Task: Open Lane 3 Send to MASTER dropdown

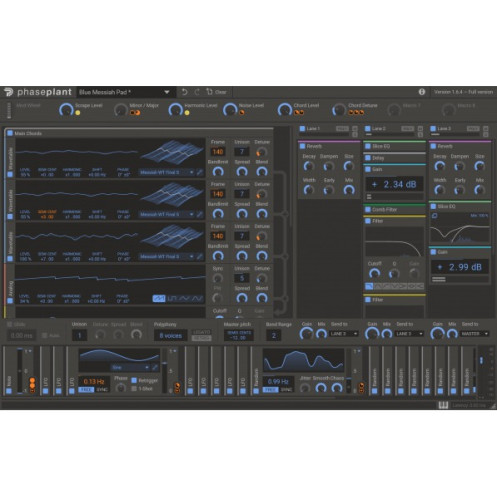Action: (474, 334)
